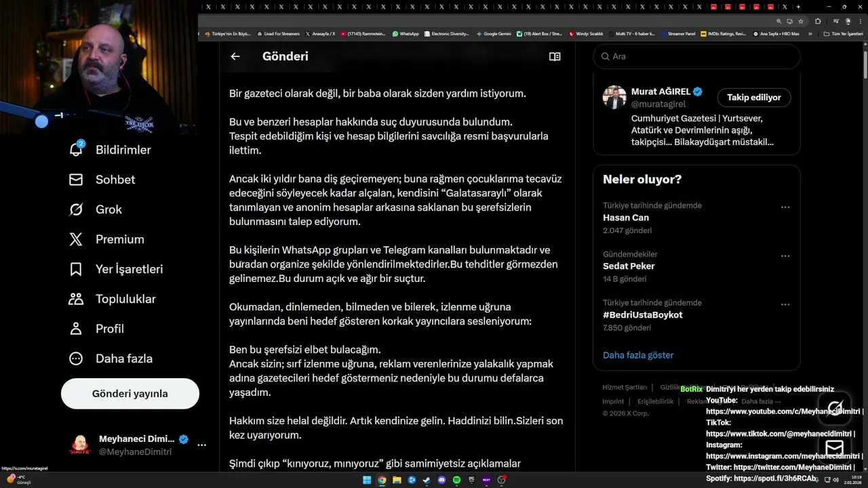This screenshot has width=868, height=488.
Task: Open Rammstein YouTube bookmark
Action: point(362,34)
